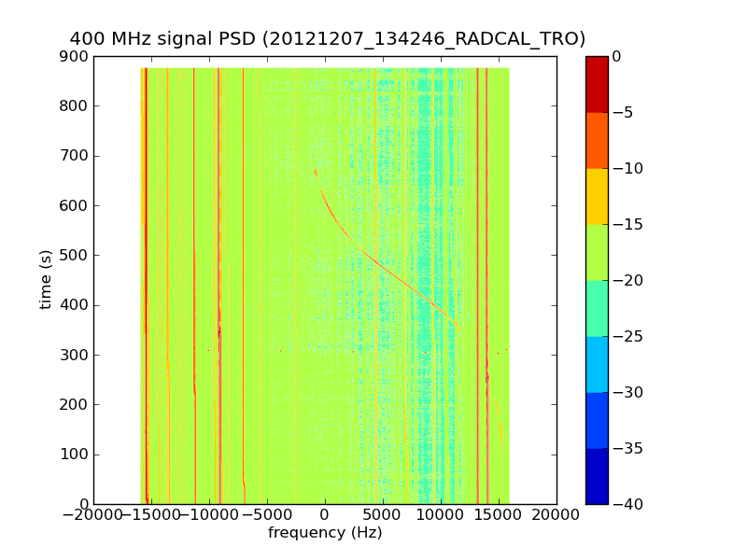The image size is (747, 560).
Task: Click the '5000' x-axis tick label
Action: [383, 515]
